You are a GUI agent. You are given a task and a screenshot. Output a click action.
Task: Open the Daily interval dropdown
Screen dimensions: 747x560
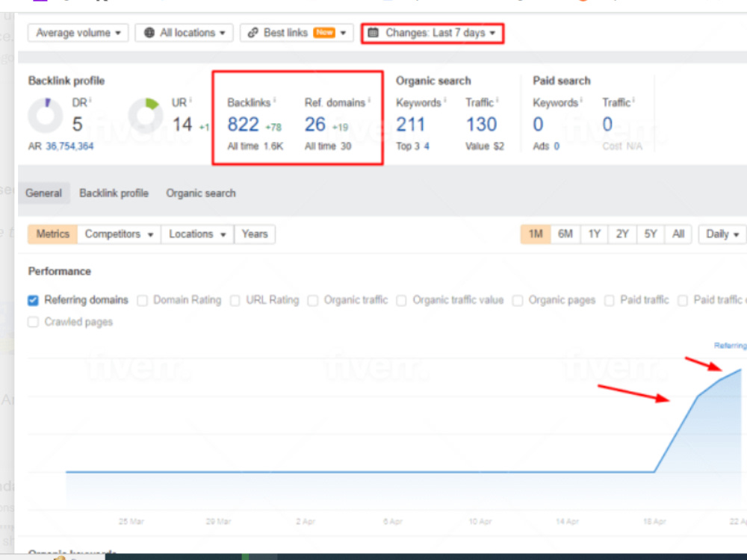pos(722,234)
